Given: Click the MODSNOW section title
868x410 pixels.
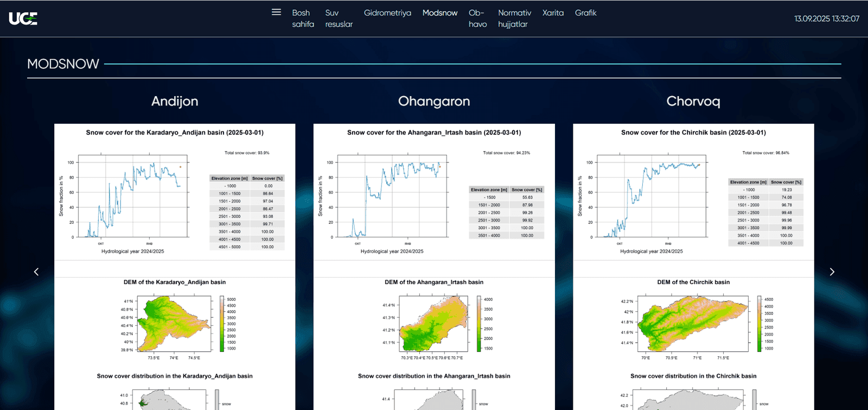Looking at the screenshot, I should tap(63, 64).
